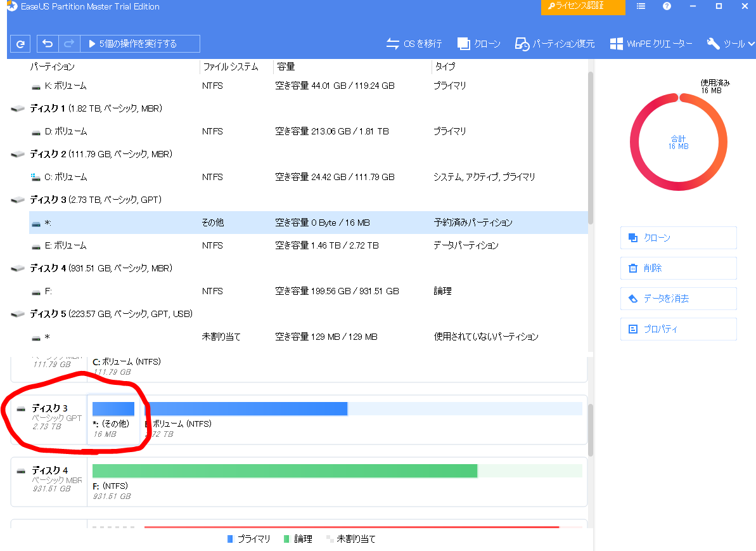Click the help question mark icon

(x=667, y=6)
